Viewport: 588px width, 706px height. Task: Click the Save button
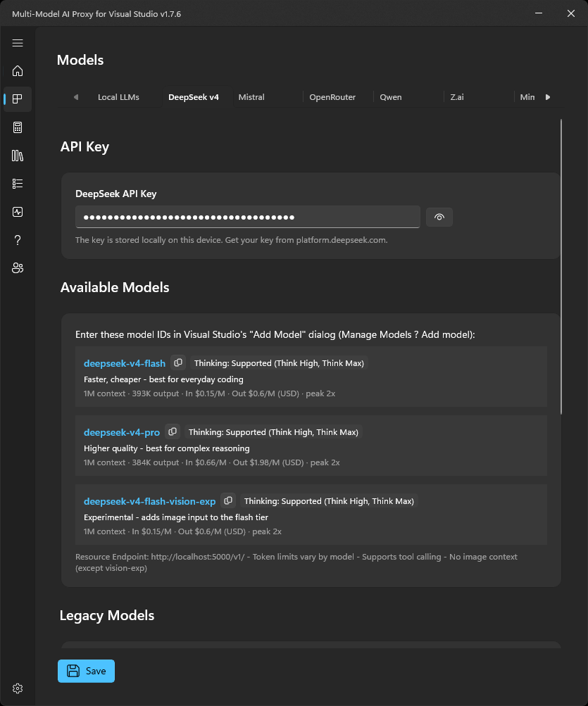pyautogui.click(x=86, y=671)
